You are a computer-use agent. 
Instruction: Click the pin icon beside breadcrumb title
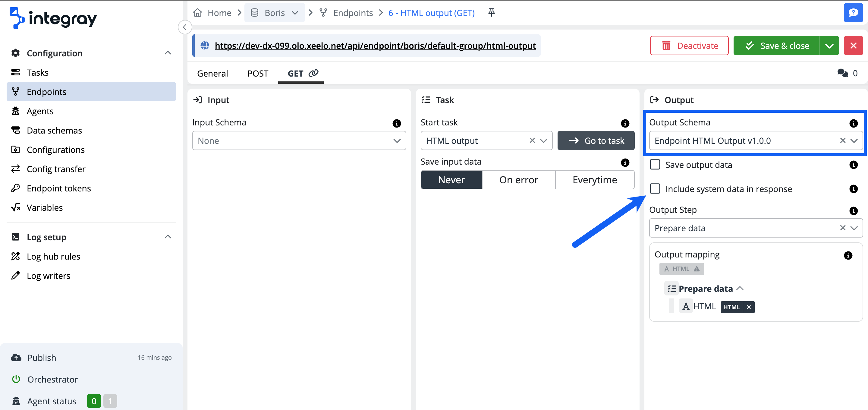coord(491,12)
